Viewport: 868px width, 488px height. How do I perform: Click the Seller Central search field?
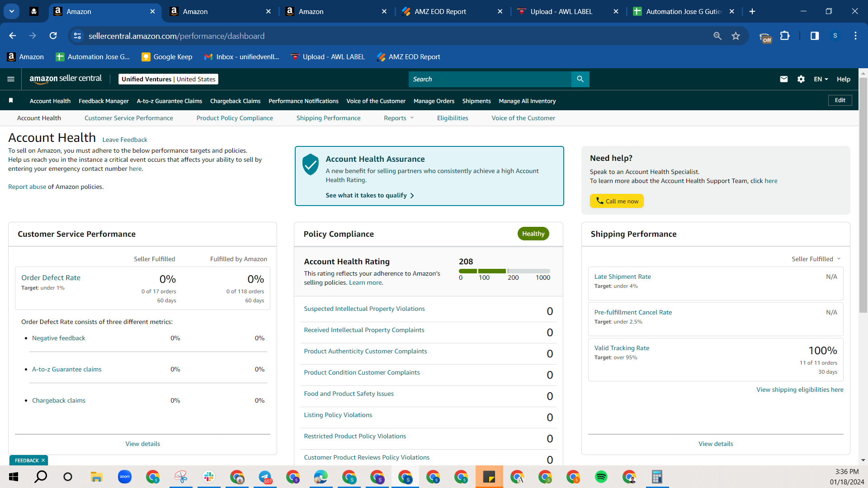tap(490, 79)
